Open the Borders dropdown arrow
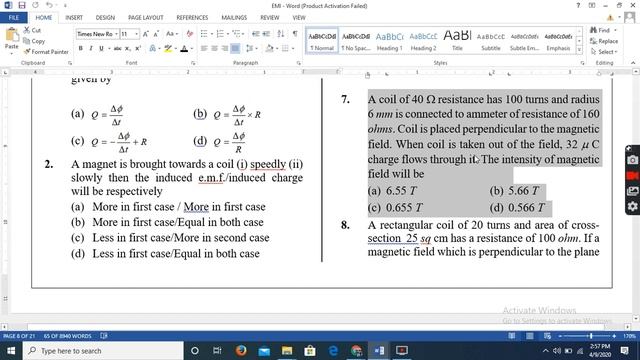Image resolution: width=640 pixels, height=360 pixels. click(293, 49)
